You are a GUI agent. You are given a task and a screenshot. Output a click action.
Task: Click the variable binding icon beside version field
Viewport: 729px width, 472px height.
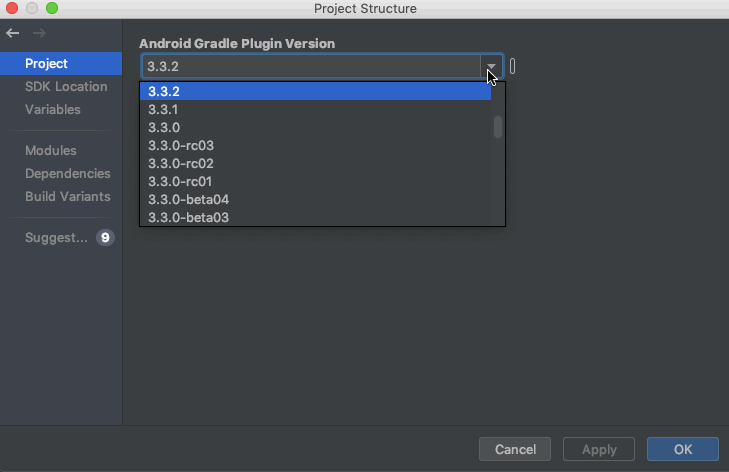tap(512, 66)
